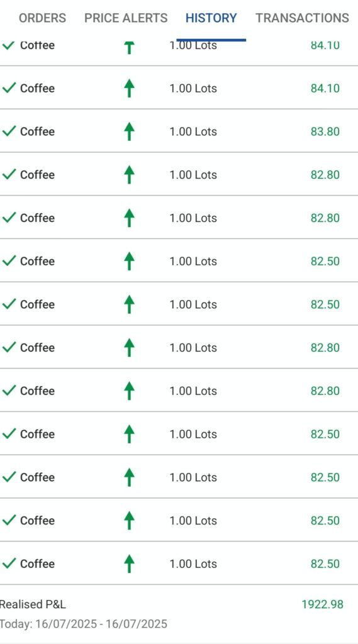Click the checkmark icon in the 83.80 Coffee row

point(9,131)
